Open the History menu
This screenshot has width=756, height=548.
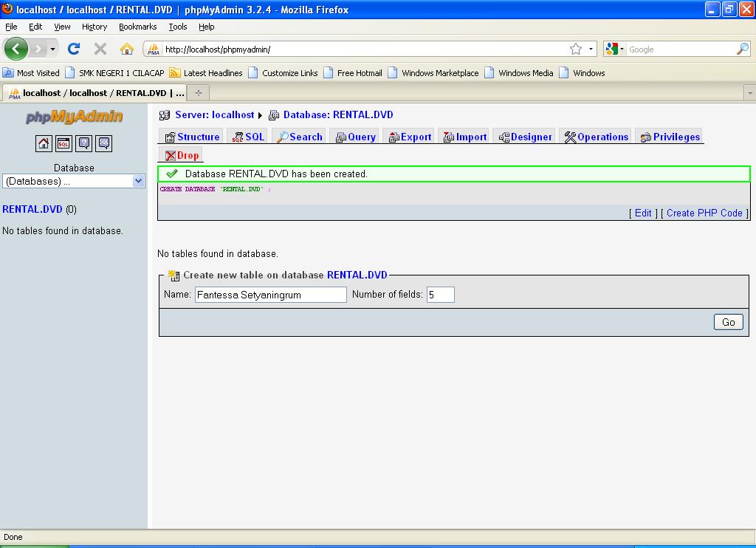(x=94, y=27)
